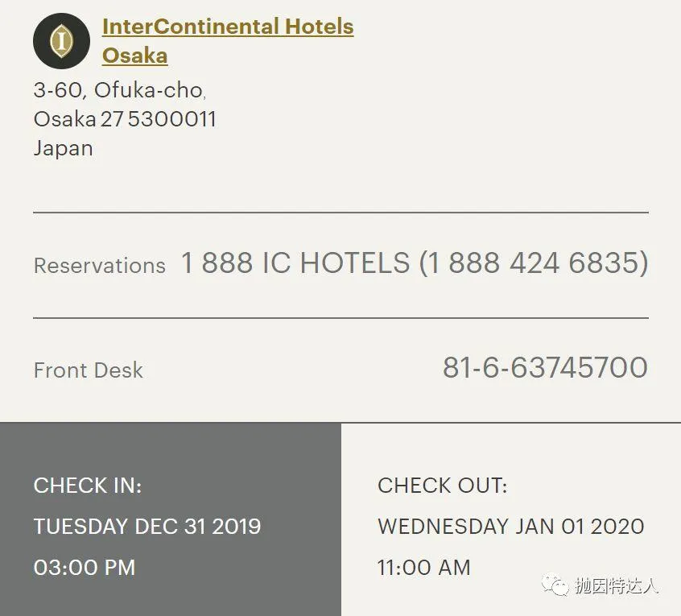Image resolution: width=681 pixels, height=616 pixels.
Task: Click the TUESDAY DEC 31 2019 check-in date
Action: (x=147, y=526)
